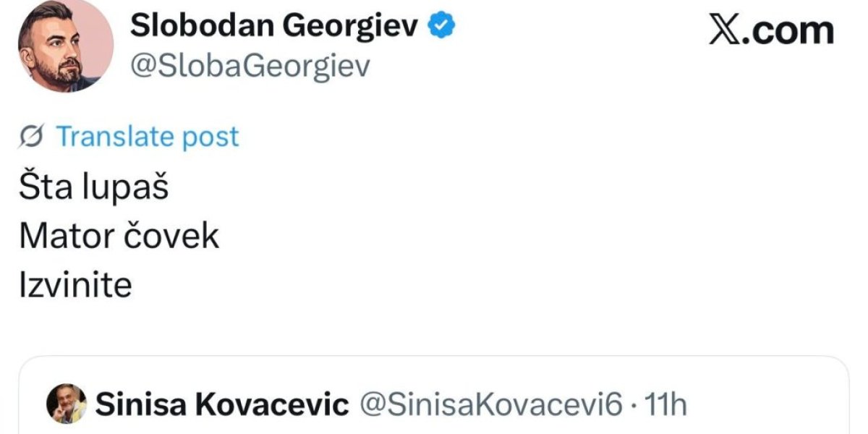Image resolution: width=868 pixels, height=434 pixels.
Task: Click the blue verified checkmark badge
Action: pyautogui.click(x=442, y=27)
